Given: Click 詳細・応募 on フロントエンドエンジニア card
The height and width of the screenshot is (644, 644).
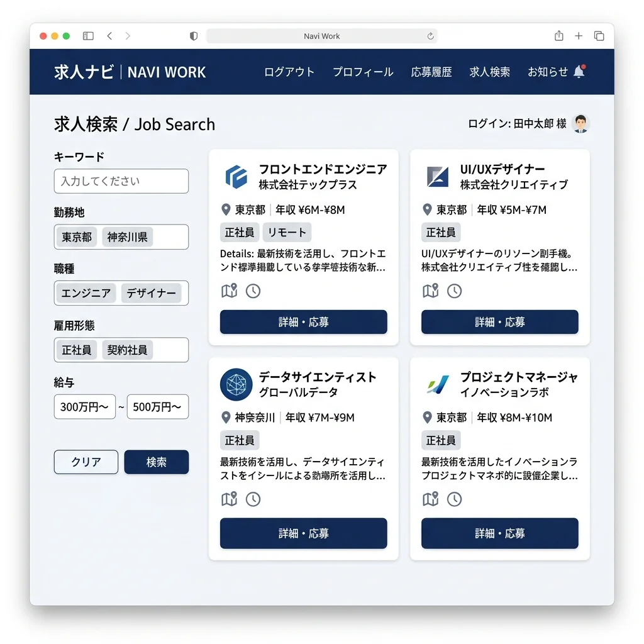Looking at the screenshot, I should [x=304, y=322].
